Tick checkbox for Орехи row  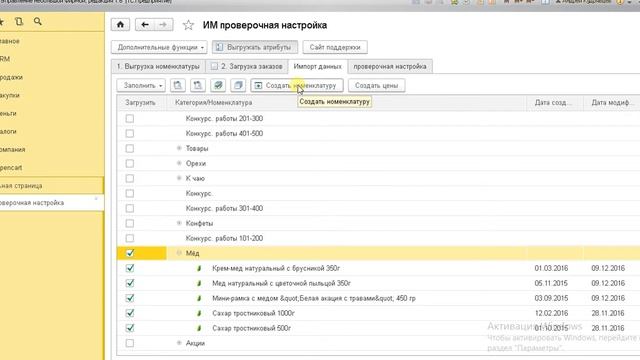(x=130, y=163)
